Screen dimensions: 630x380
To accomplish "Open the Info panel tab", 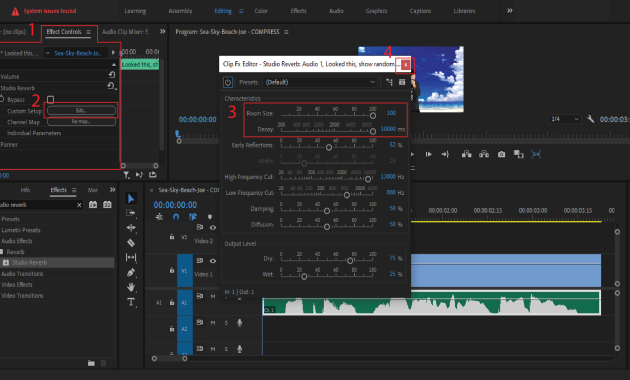I will pyautogui.click(x=25, y=190).
